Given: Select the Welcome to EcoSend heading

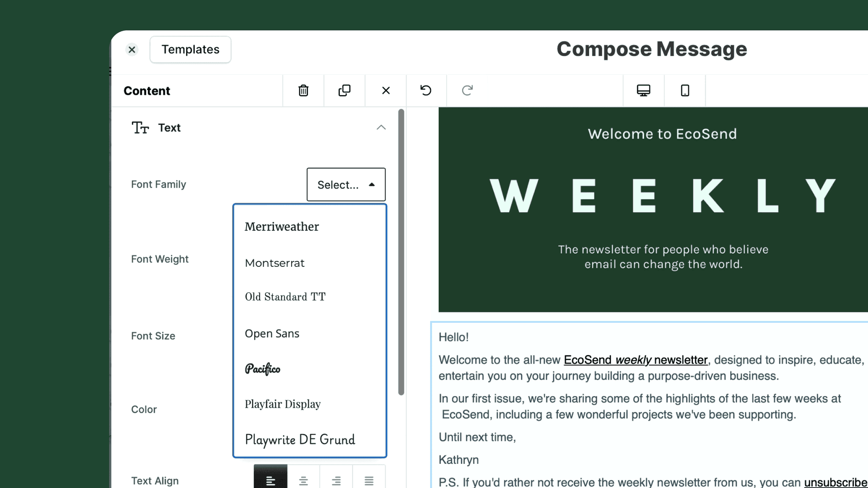Looking at the screenshot, I should [x=662, y=134].
